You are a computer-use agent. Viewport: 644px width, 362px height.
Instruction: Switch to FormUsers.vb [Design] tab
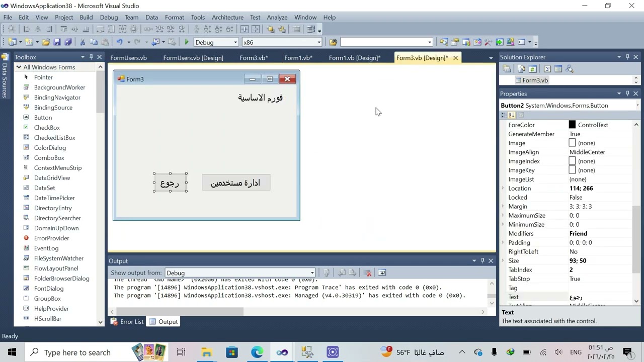pyautogui.click(x=193, y=58)
